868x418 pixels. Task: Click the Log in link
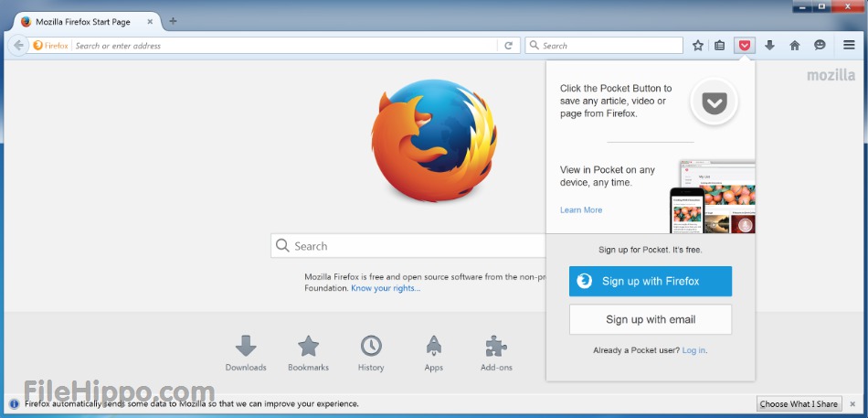(x=693, y=350)
